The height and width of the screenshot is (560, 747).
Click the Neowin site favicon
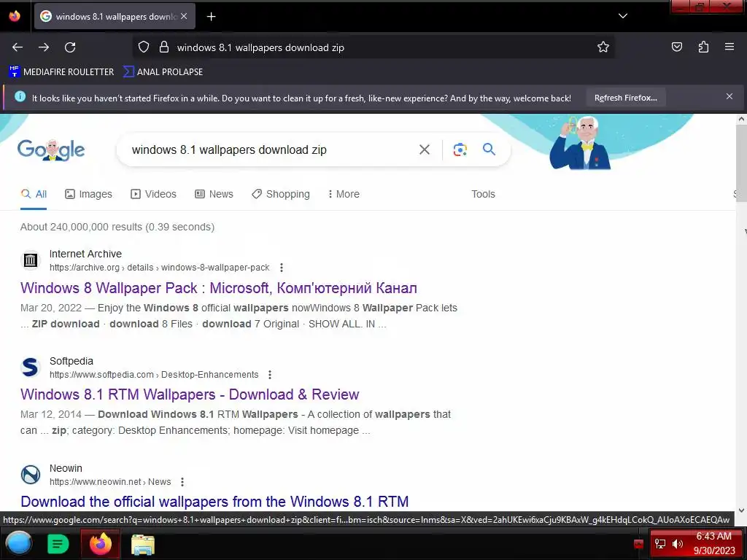(x=31, y=475)
